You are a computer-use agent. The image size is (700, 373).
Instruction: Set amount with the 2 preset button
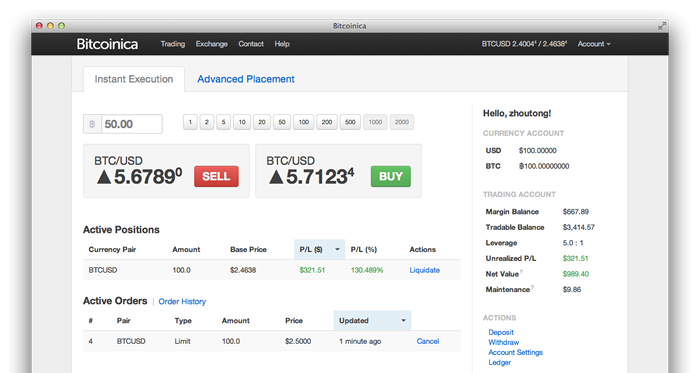tap(207, 122)
